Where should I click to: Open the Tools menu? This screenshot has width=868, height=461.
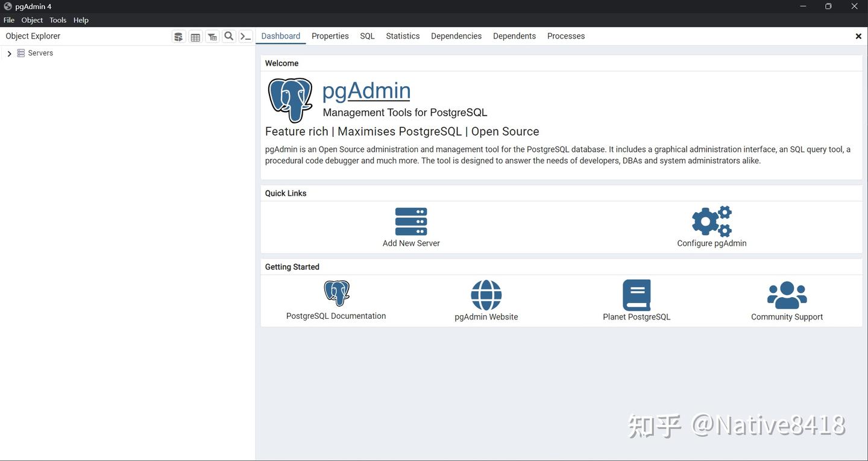pos(57,19)
